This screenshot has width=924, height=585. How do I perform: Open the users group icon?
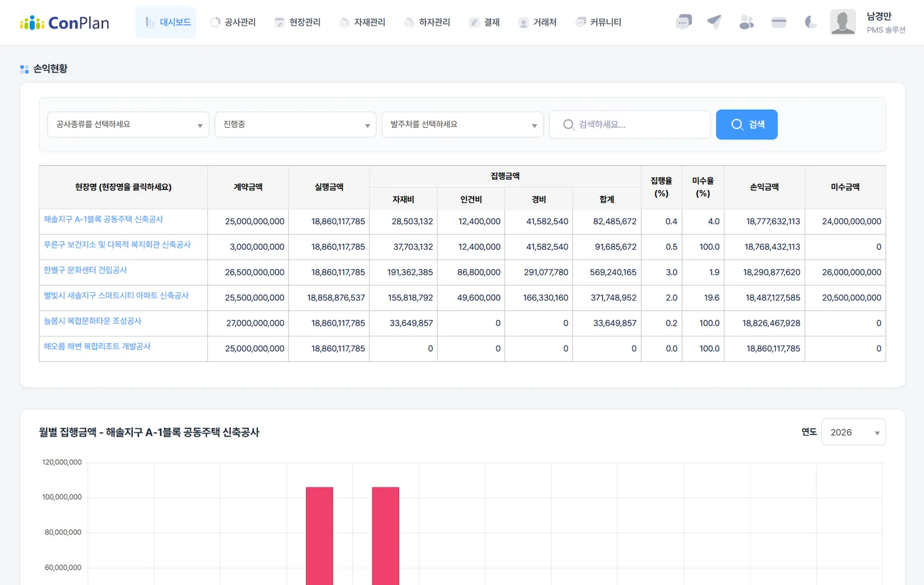[746, 22]
